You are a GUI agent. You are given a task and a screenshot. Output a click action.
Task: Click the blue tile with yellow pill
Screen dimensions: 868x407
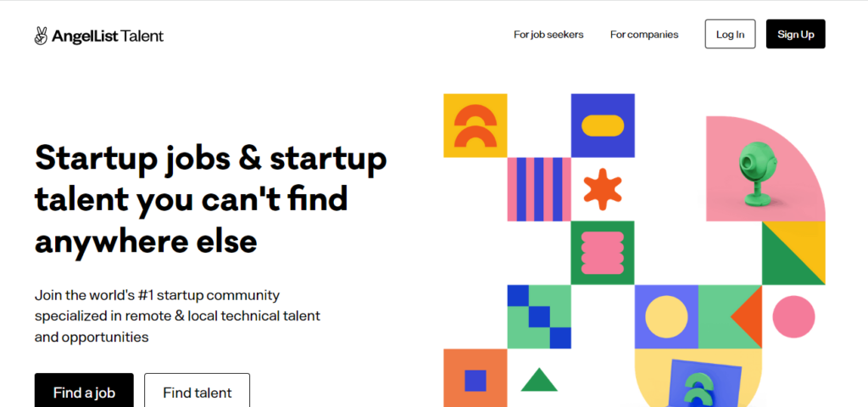pyautogui.click(x=603, y=125)
